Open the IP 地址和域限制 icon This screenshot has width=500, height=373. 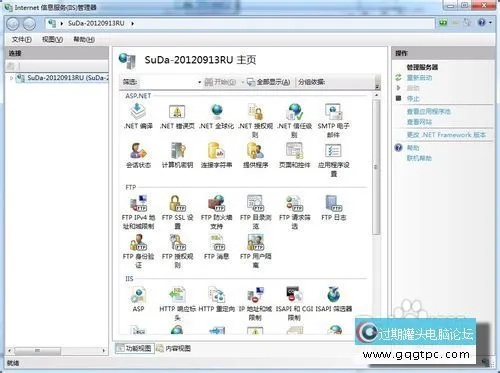255,303
